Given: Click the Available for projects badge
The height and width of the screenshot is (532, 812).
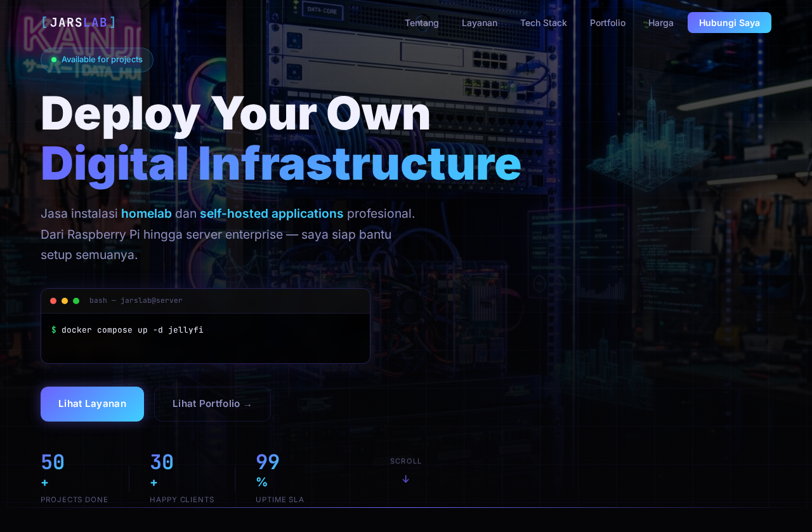Looking at the screenshot, I should (97, 60).
